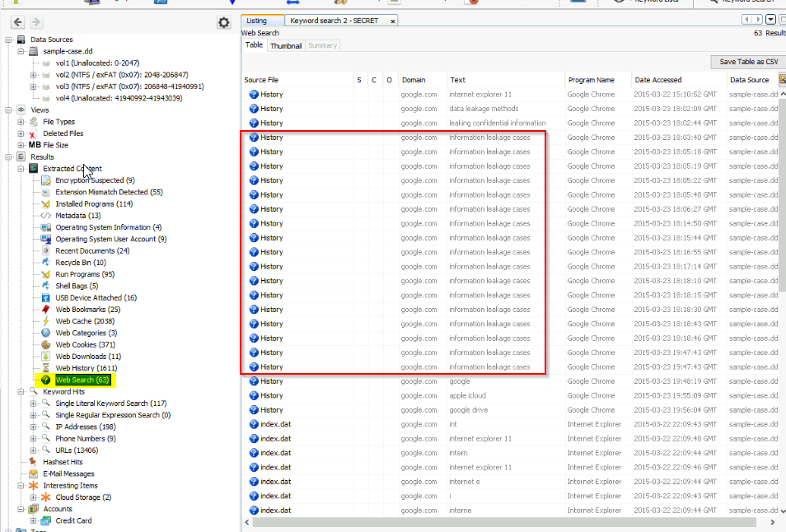This screenshot has width=786, height=532.
Task: Select the Thumbnail view tab
Action: pos(286,45)
